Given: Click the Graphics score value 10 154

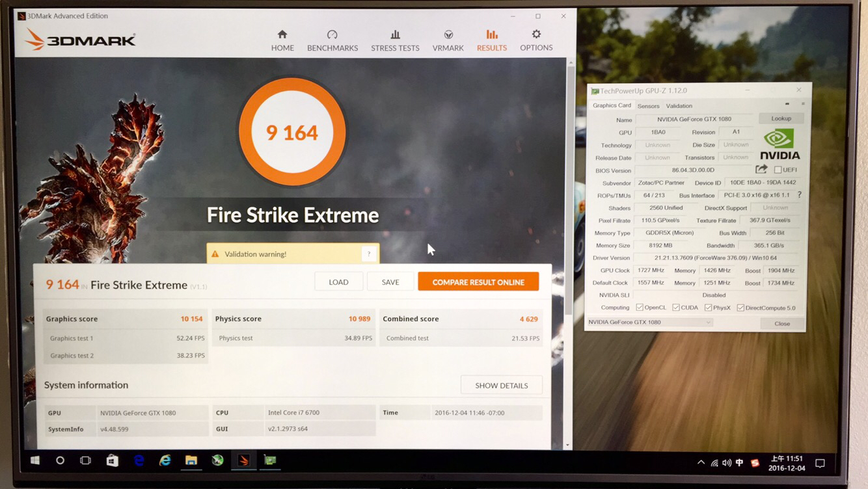Looking at the screenshot, I should pos(191,319).
